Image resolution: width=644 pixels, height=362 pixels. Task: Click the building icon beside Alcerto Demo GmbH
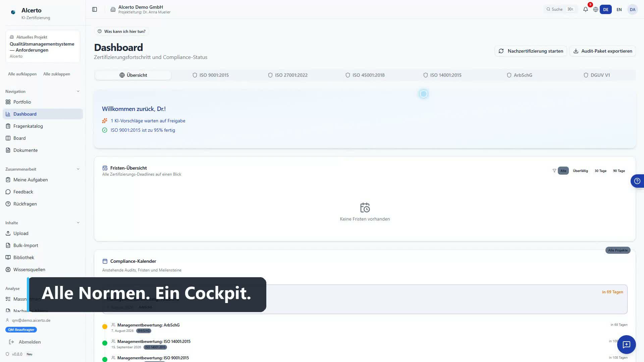coord(113,9)
